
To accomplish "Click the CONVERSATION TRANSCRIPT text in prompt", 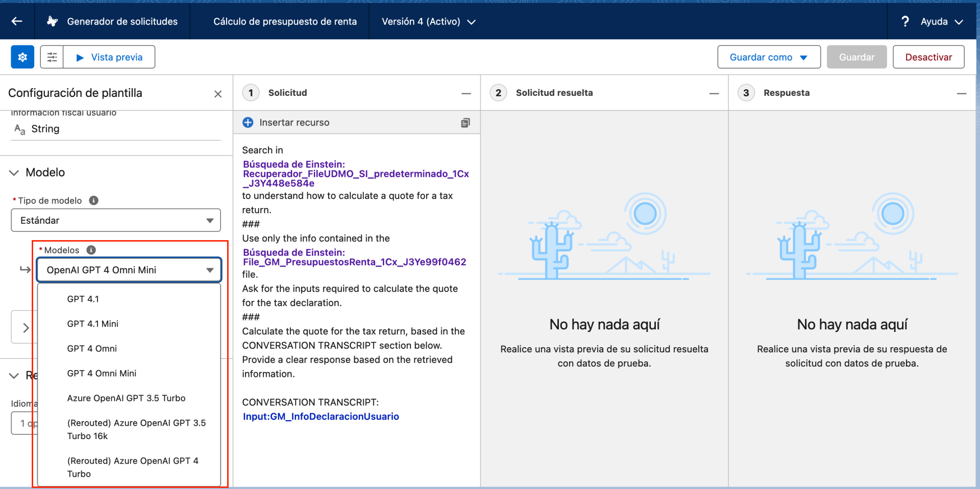I will (310, 402).
